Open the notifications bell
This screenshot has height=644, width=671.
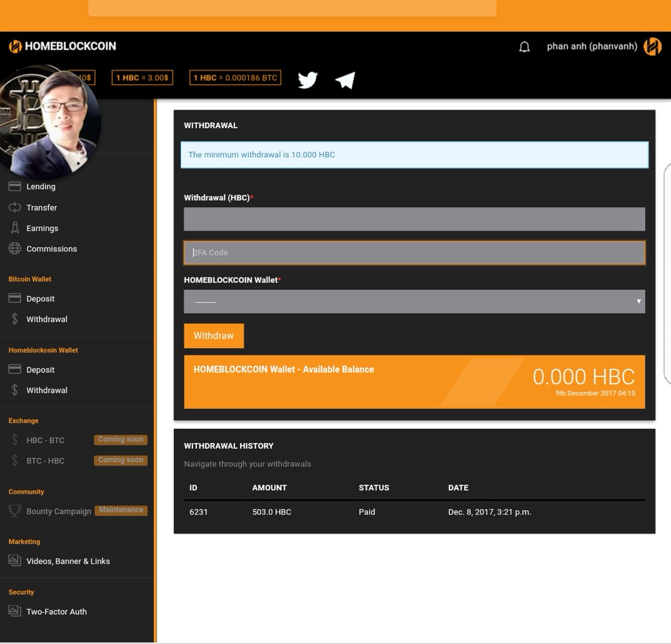click(x=524, y=47)
